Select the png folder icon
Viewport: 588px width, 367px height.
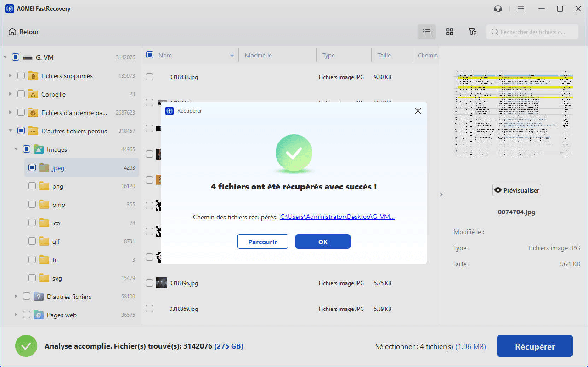(44, 186)
